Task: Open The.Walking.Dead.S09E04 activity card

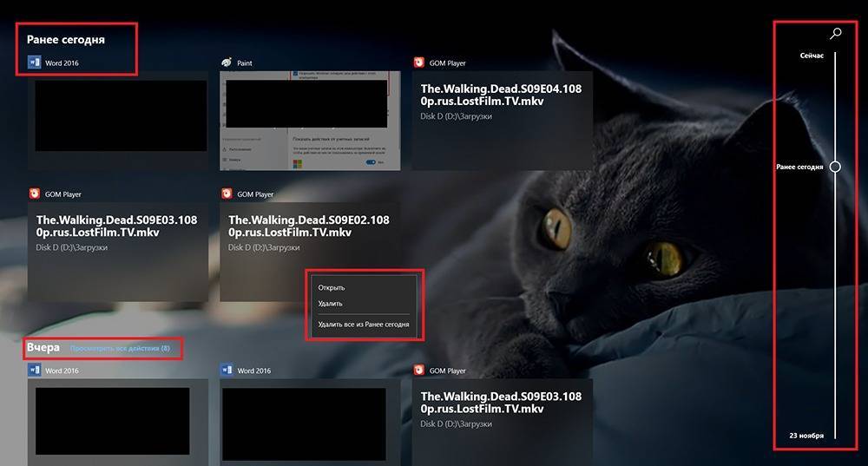Action: [502, 121]
